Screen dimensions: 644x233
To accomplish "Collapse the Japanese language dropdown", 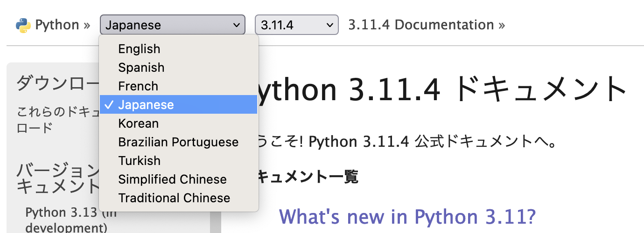I will [x=172, y=25].
